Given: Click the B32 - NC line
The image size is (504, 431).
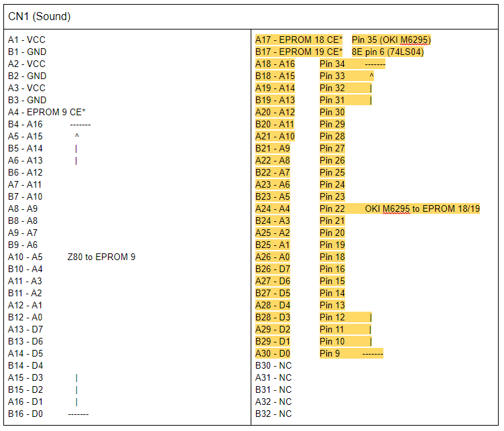Looking at the screenshot, I should pyautogui.click(x=273, y=414).
